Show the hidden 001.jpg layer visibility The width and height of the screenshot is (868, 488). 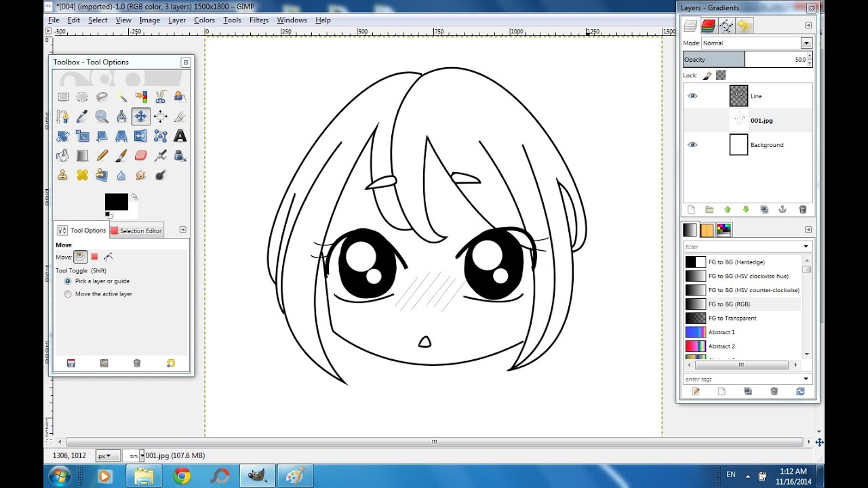click(692, 121)
